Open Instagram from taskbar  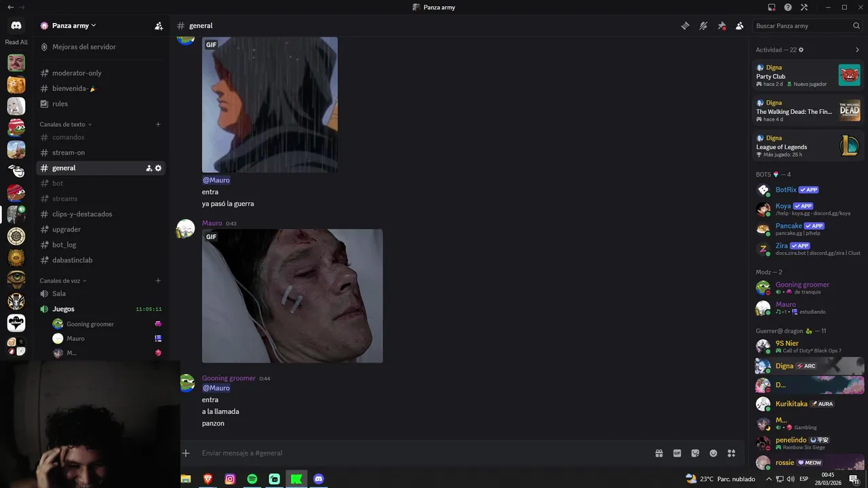[230, 479]
